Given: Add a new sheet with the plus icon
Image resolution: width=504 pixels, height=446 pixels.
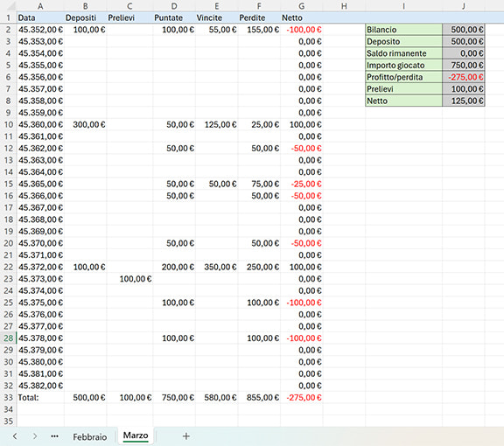Looking at the screenshot, I should point(186,436).
